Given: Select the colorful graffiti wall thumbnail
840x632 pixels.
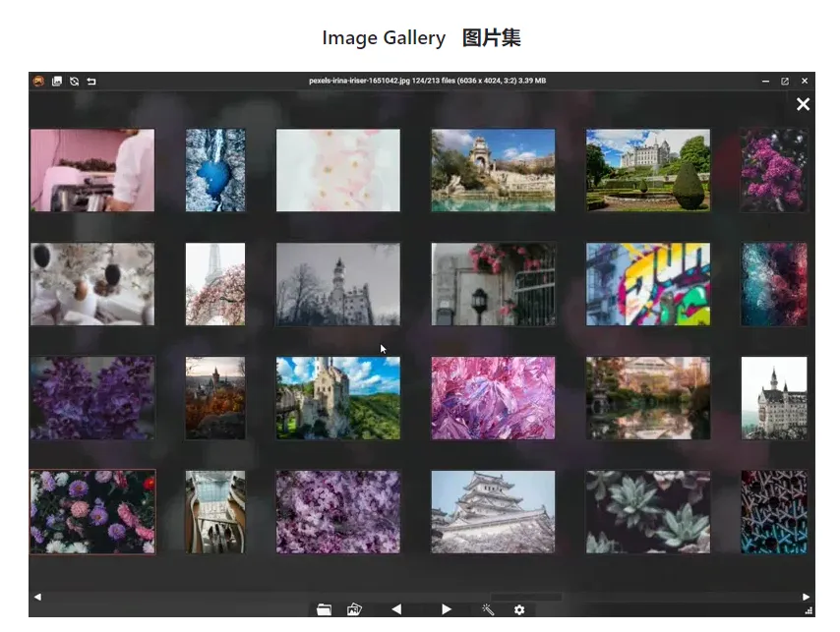Looking at the screenshot, I should [x=648, y=284].
